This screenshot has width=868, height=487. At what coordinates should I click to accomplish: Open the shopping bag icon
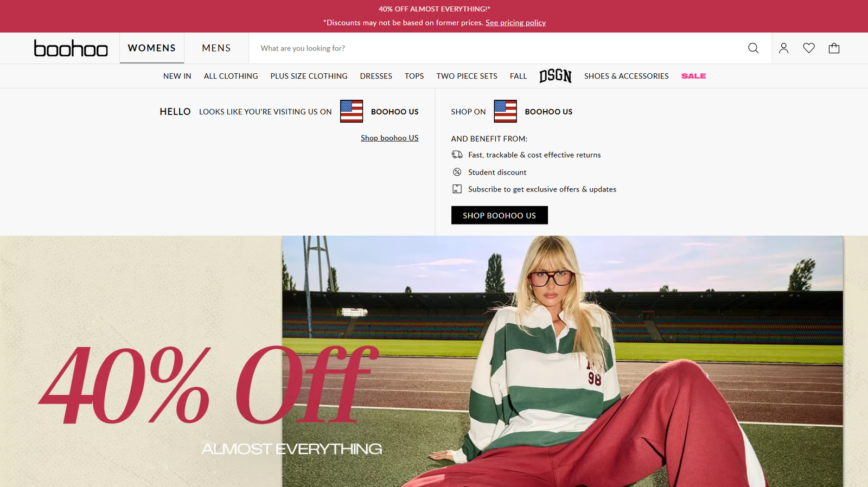tap(834, 48)
